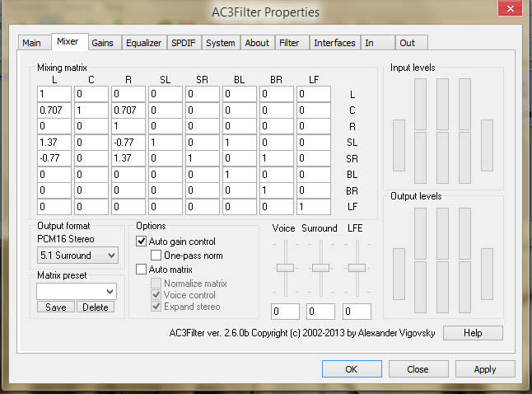Viewport: 532px width, 394px height.
Task: Click the Voice slider handle
Action: (x=285, y=268)
